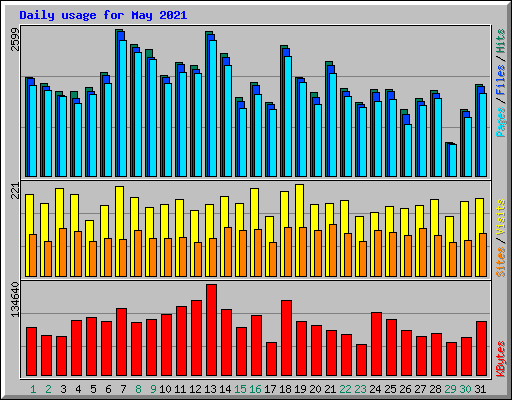
Task: Click day label 10 on the x-axis
Action: click(165, 389)
